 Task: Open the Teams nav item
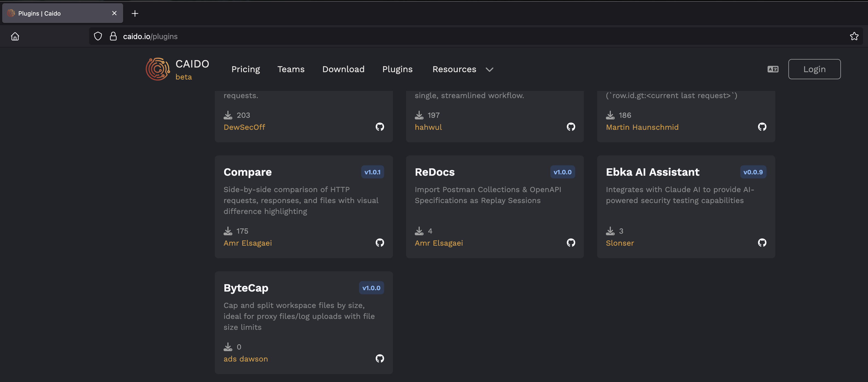tap(291, 69)
